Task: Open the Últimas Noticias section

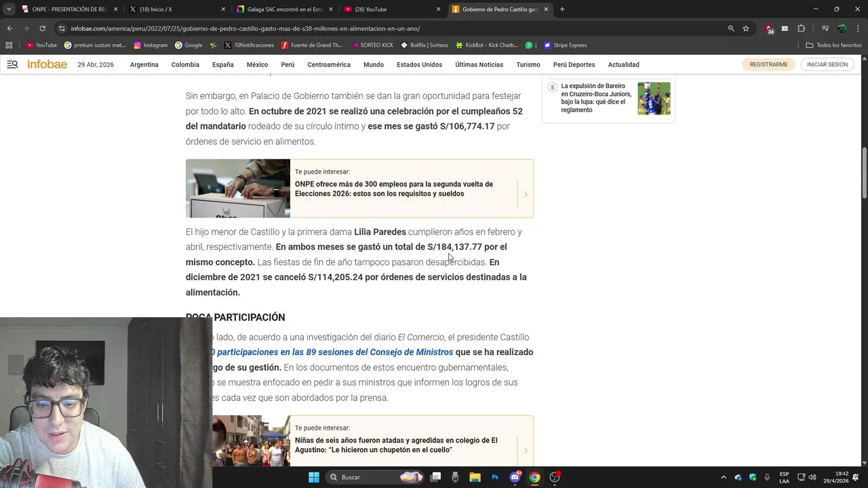Action: pos(479,64)
